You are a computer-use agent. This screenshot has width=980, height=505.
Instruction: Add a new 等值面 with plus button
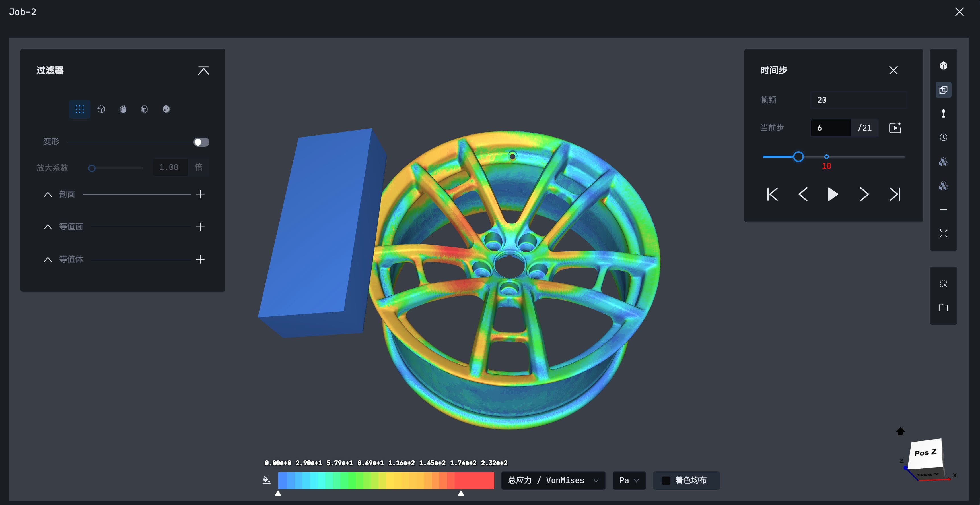(x=200, y=227)
